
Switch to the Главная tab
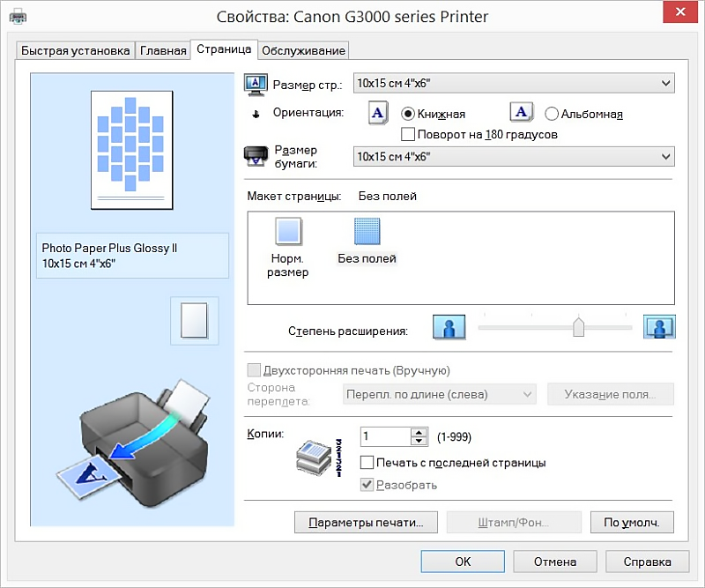pyautogui.click(x=163, y=50)
